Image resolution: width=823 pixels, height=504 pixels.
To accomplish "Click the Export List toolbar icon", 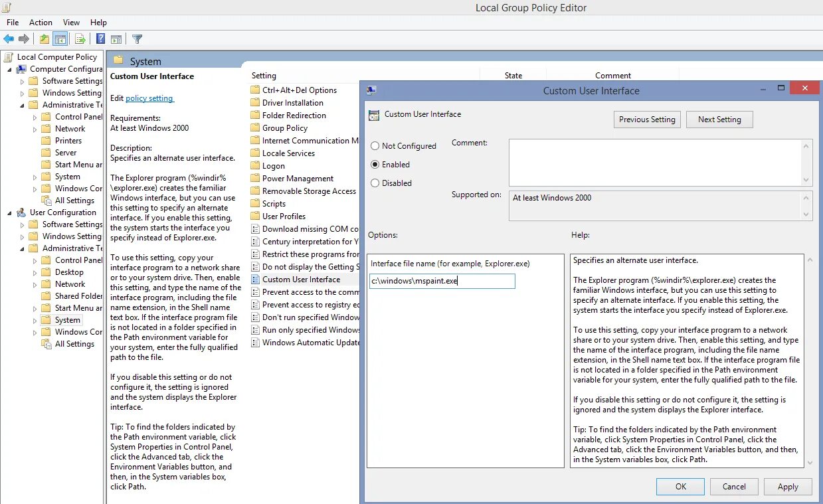I will [80, 39].
